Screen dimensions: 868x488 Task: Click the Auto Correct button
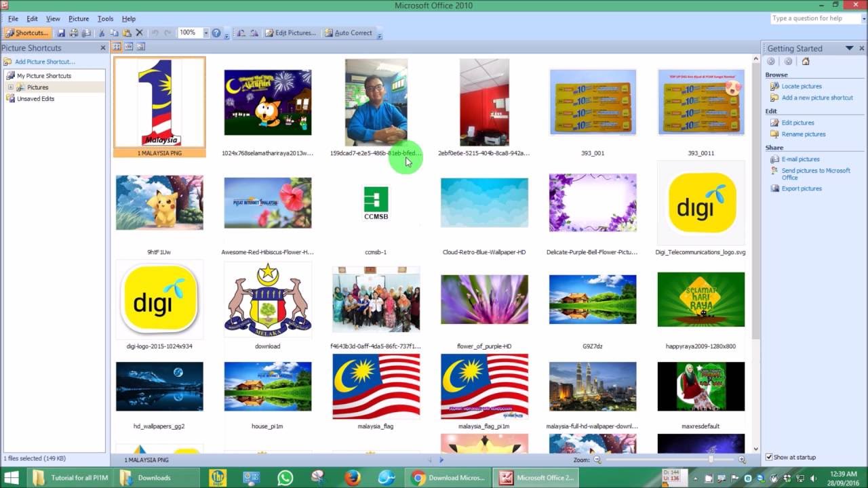(348, 33)
